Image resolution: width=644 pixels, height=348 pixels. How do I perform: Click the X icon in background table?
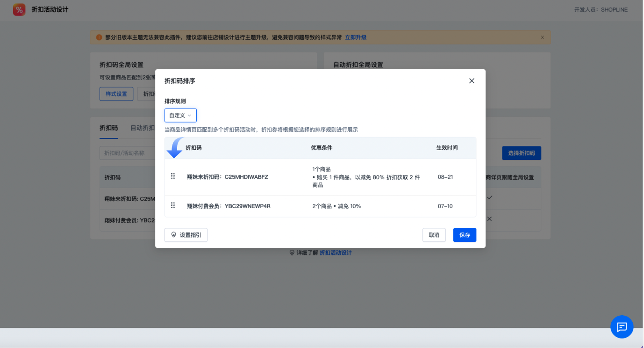tap(489, 219)
